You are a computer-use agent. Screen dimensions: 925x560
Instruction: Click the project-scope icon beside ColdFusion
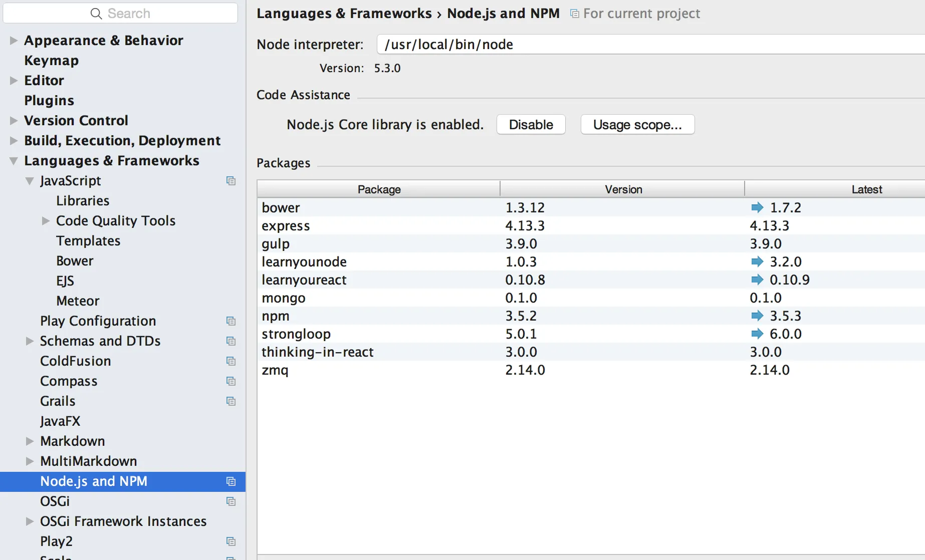coord(231,361)
